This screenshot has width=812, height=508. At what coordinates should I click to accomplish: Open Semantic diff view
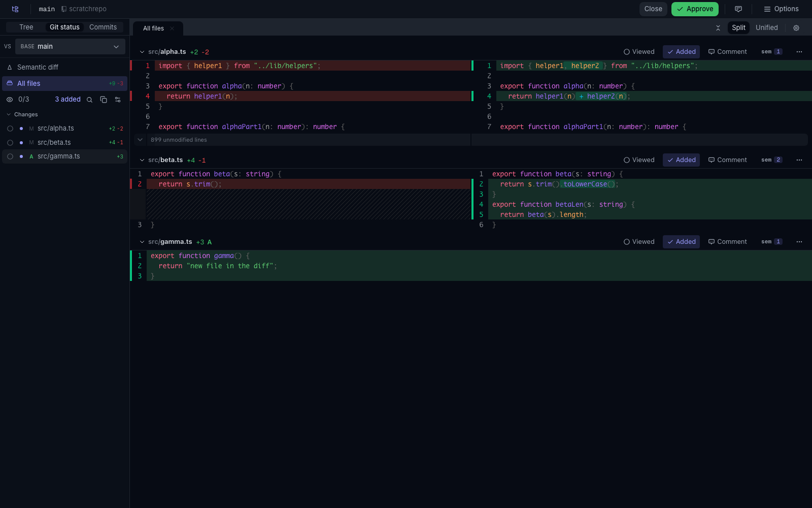click(64, 67)
